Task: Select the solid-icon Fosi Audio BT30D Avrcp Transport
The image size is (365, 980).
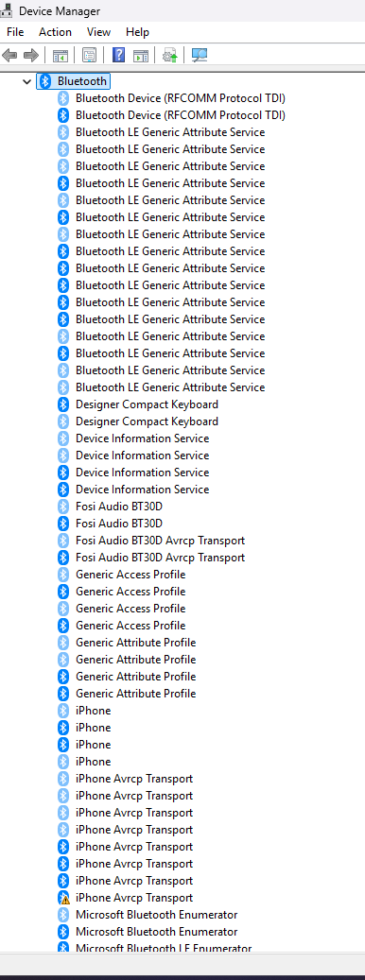Action: [x=160, y=557]
